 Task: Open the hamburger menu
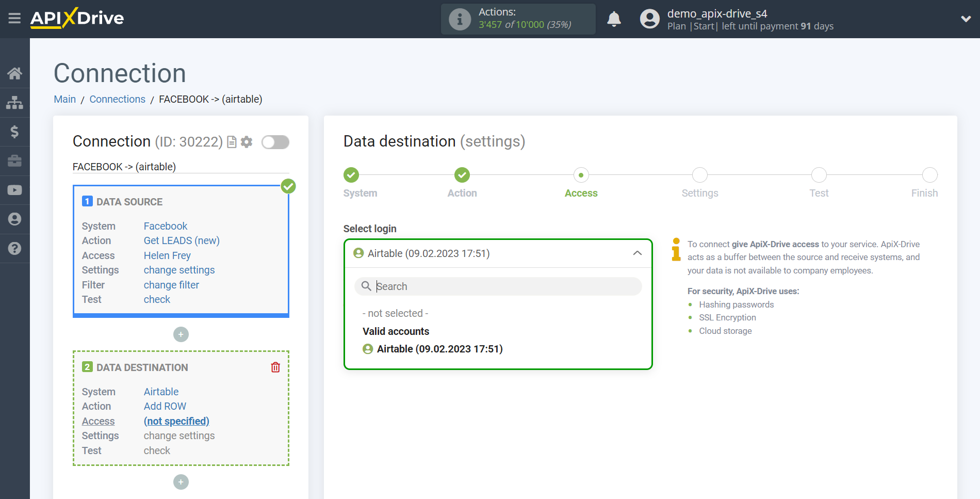point(14,19)
